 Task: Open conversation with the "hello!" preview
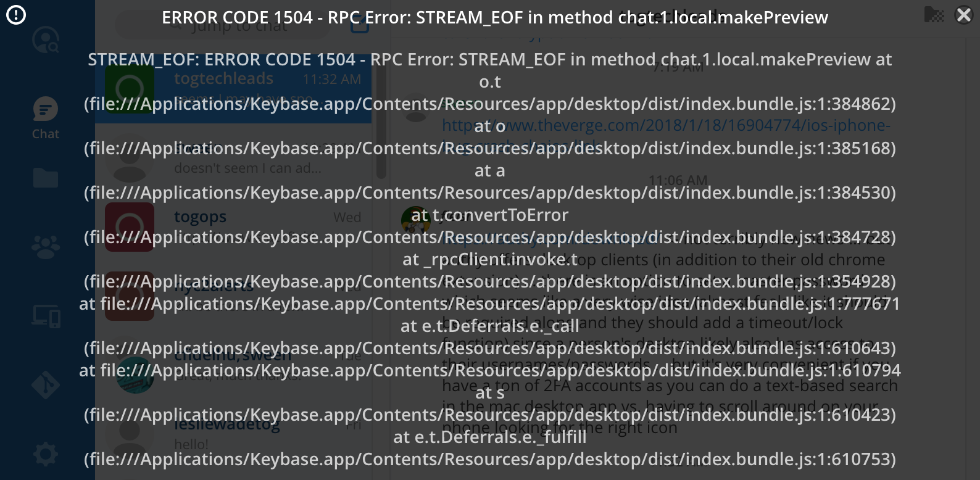pos(233,434)
